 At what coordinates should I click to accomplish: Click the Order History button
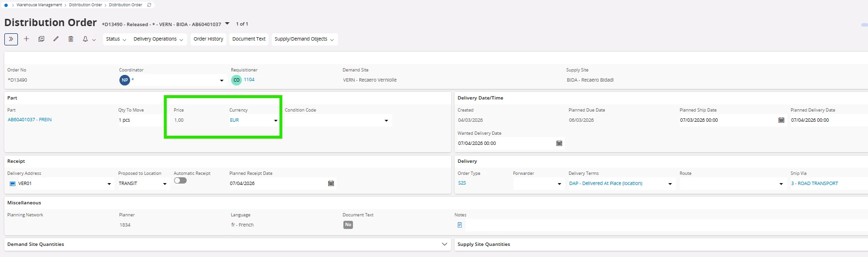208,39
